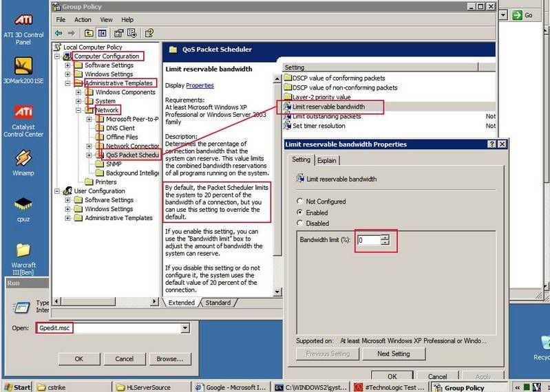Click Browse... in the Run dialog
550x392 pixels.
tap(170, 359)
